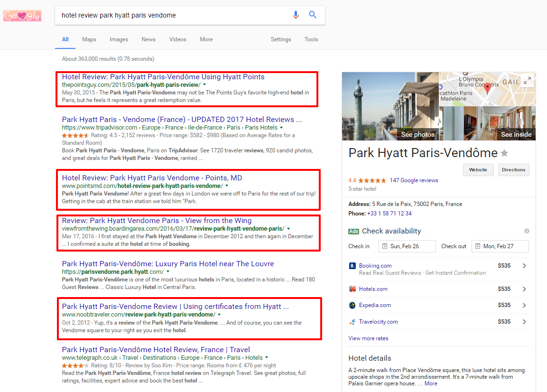Switch to the Images tab
The image size is (547, 392).
tap(119, 39)
